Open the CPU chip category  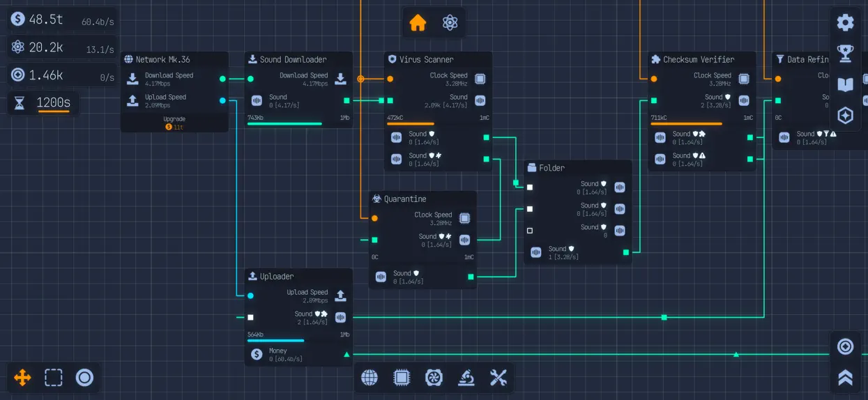click(402, 378)
